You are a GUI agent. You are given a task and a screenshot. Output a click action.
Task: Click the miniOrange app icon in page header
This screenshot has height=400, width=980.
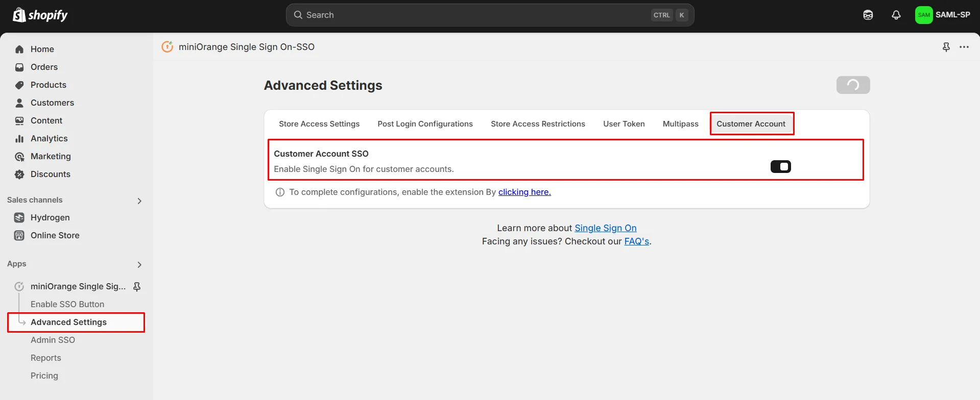168,47
